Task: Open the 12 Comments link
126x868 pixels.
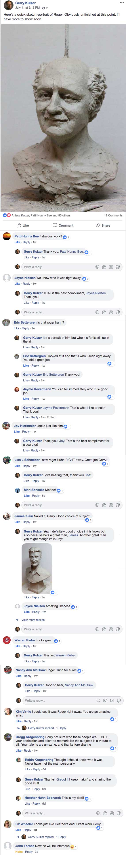Action: 113,215
